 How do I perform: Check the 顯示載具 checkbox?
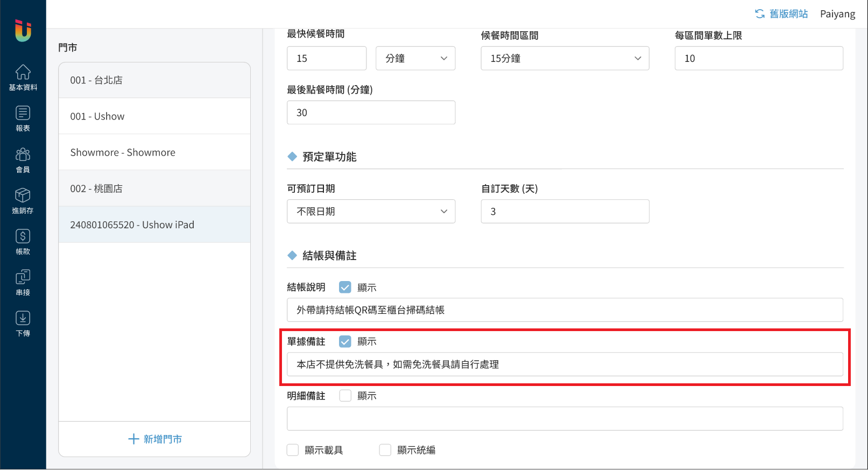[x=293, y=450]
